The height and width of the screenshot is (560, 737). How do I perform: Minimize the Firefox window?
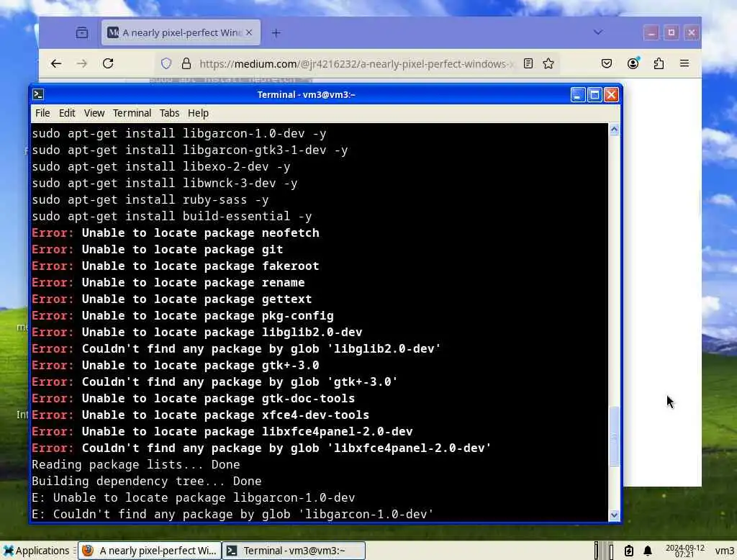click(x=651, y=32)
